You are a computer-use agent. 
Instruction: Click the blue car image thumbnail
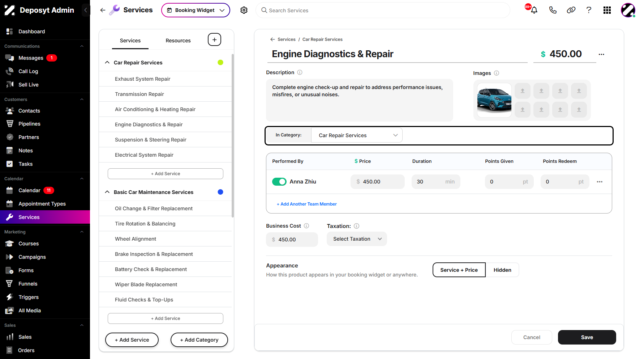tap(494, 100)
